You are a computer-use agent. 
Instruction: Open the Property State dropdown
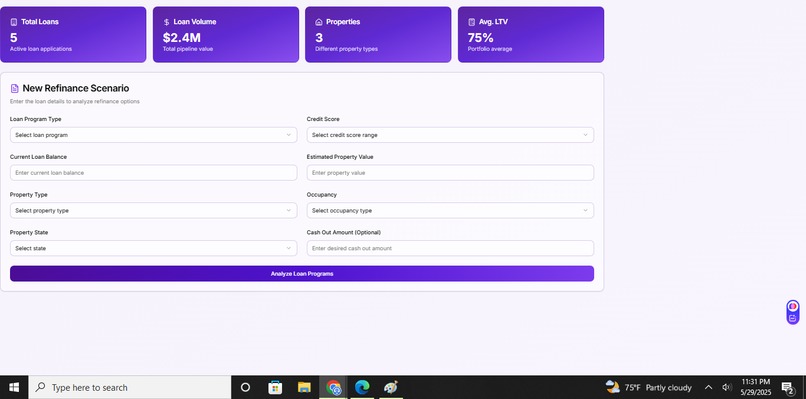pos(153,248)
